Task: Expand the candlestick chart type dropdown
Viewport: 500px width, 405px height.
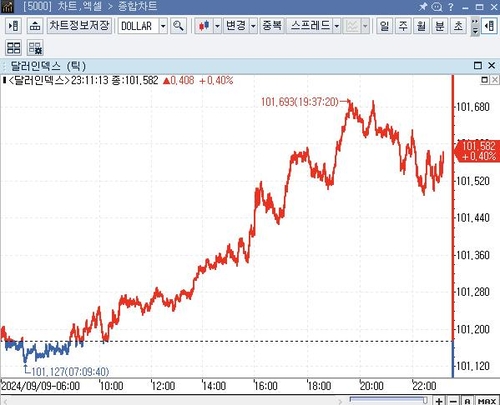Action: (x=217, y=26)
